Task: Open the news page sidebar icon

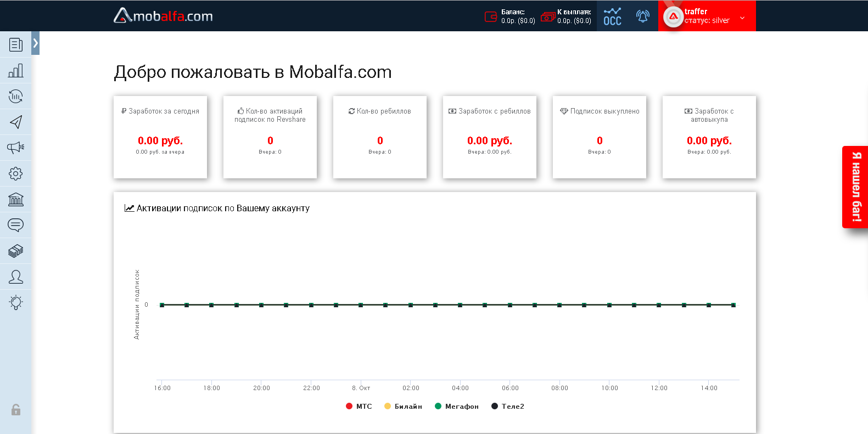Action: tap(15, 44)
